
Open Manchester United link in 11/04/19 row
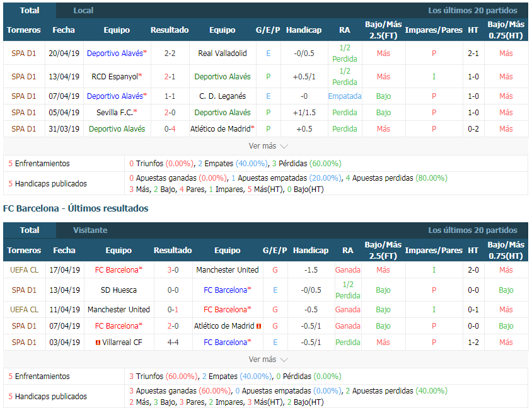119,310
